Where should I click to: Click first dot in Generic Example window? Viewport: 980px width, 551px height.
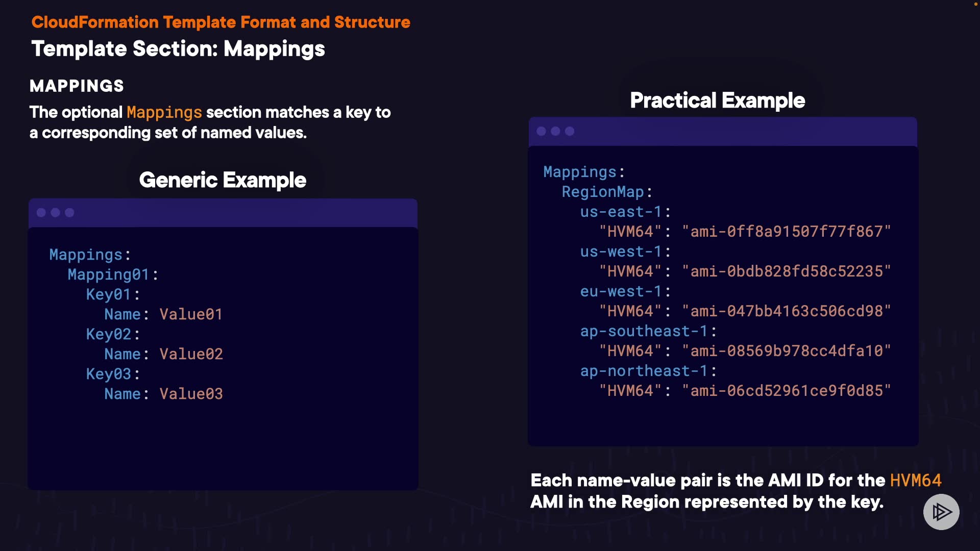click(41, 213)
